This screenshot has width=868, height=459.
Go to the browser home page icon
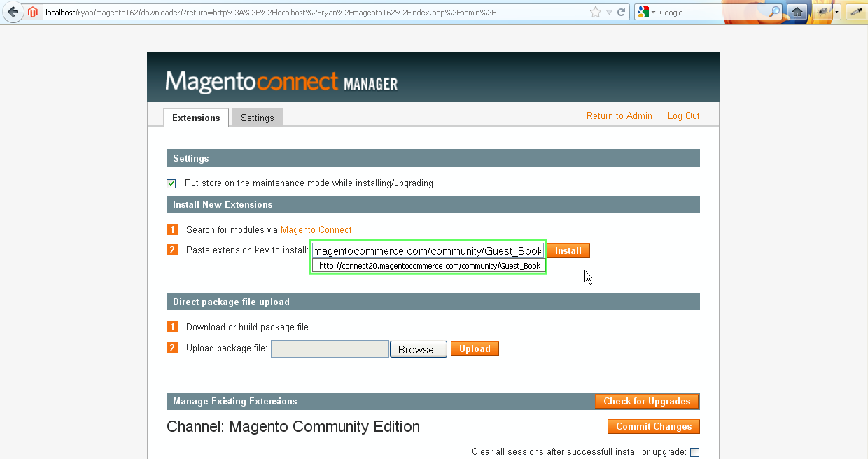pos(796,12)
